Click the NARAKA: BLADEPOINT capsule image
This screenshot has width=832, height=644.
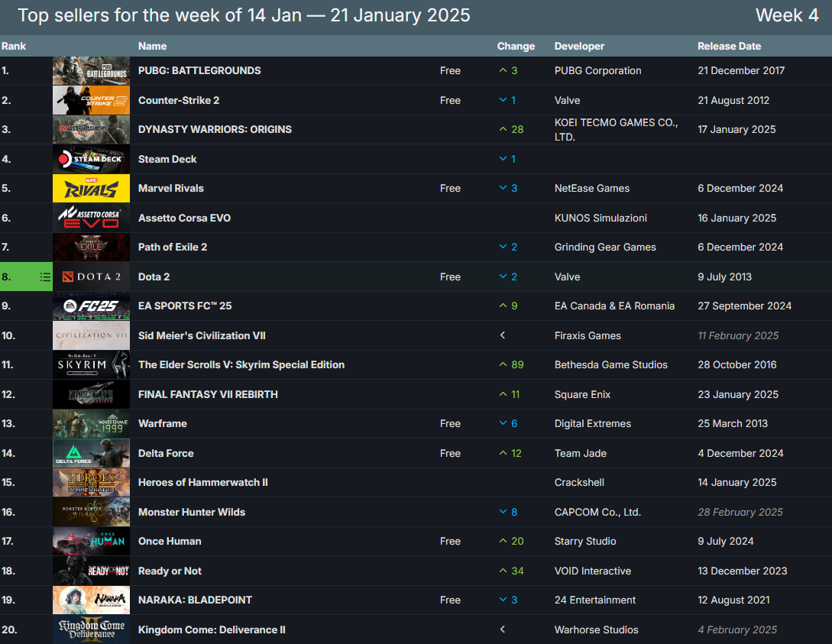tap(91, 600)
